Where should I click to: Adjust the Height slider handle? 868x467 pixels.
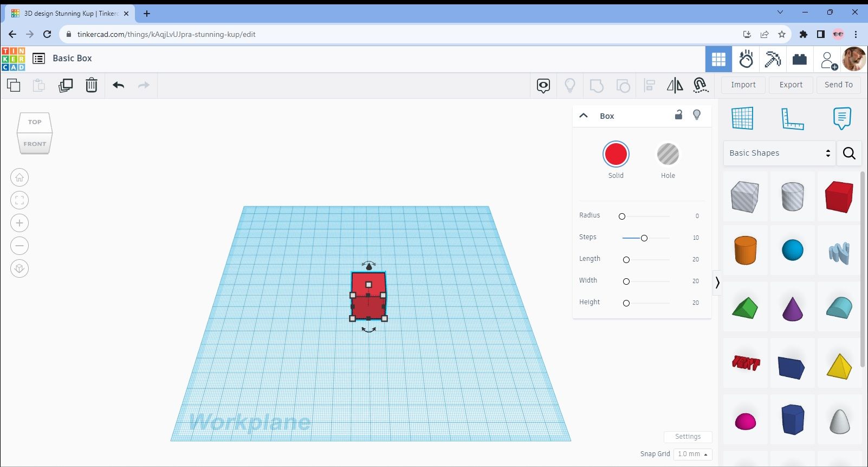(626, 303)
